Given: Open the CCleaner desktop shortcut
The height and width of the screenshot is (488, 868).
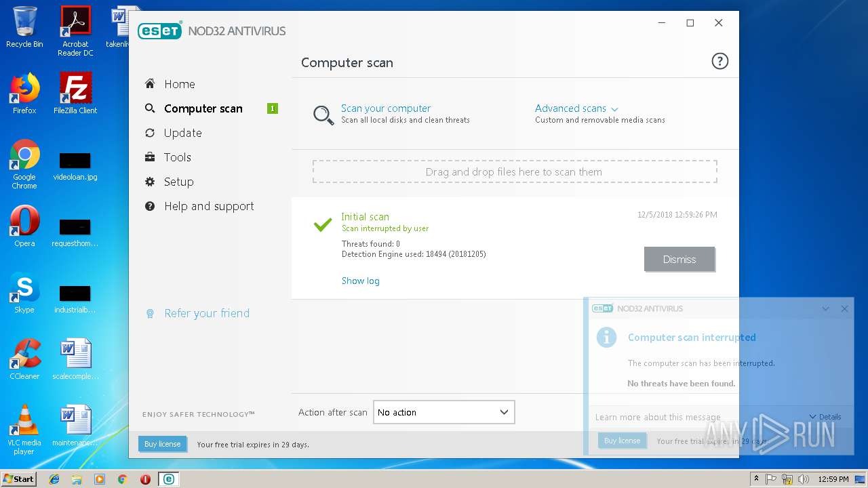Looking at the screenshot, I should [24, 359].
